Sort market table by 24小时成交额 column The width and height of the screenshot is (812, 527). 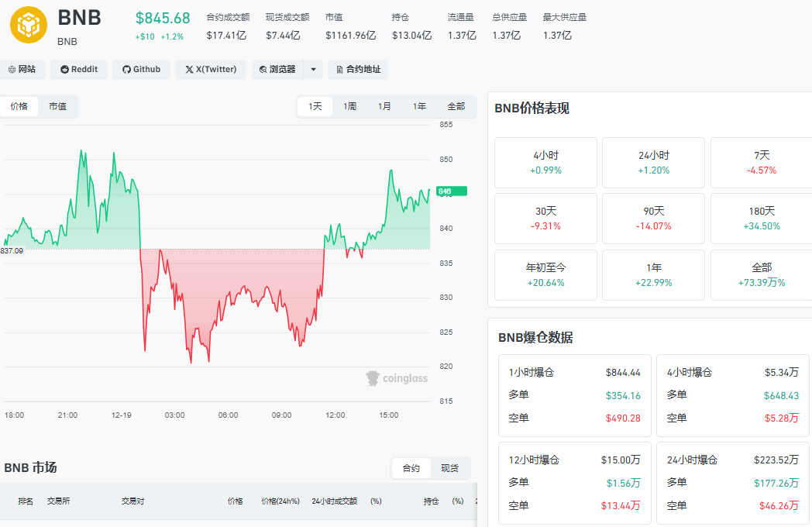click(335, 501)
